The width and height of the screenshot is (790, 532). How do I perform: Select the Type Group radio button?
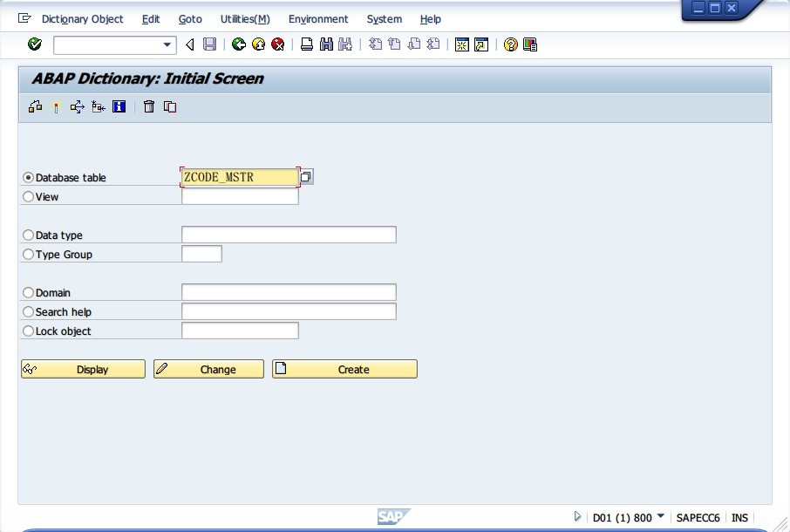pos(28,254)
